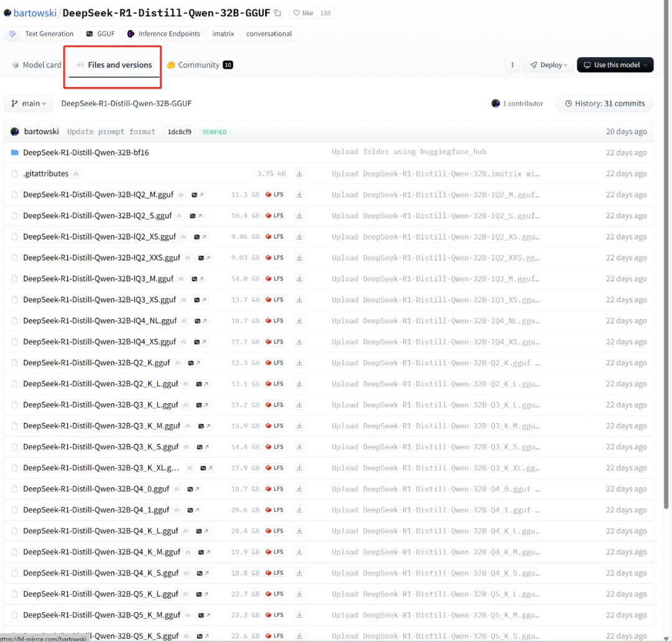This screenshot has width=672, height=642.
Task: Copy model name icon beside repository title
Action: point(278,13)
